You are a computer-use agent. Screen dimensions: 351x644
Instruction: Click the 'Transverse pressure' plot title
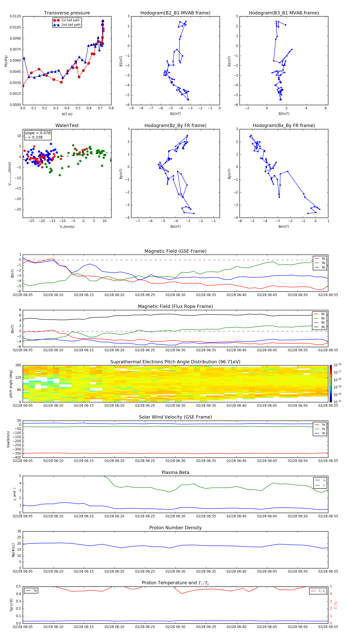tap(67, 13)
